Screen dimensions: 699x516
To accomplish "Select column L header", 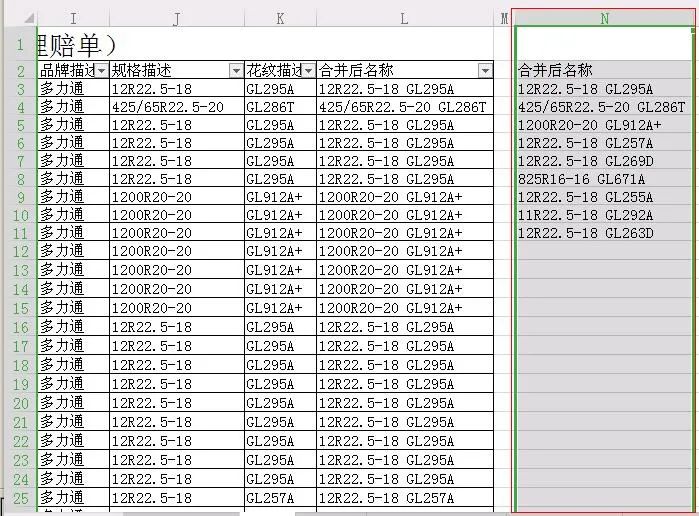I will click(x=404, y=18).
